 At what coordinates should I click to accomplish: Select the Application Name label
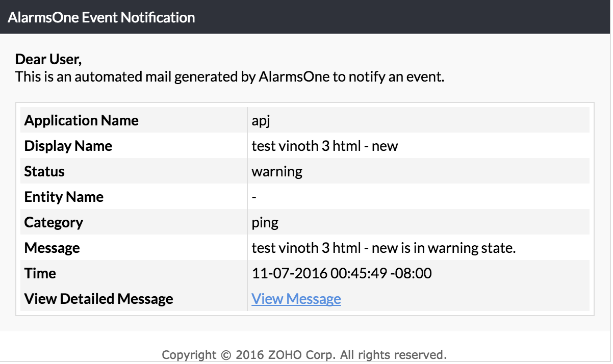[x=82, y=120]
